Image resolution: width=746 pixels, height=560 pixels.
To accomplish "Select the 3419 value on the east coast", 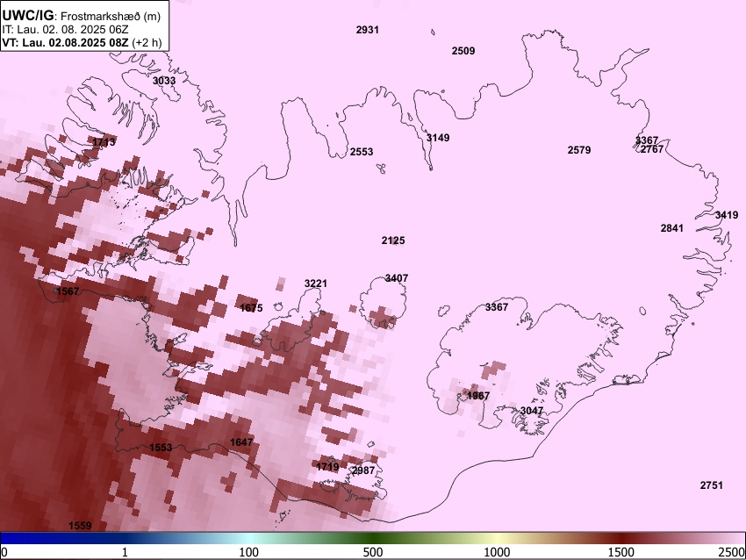I will tap(727, 216).
